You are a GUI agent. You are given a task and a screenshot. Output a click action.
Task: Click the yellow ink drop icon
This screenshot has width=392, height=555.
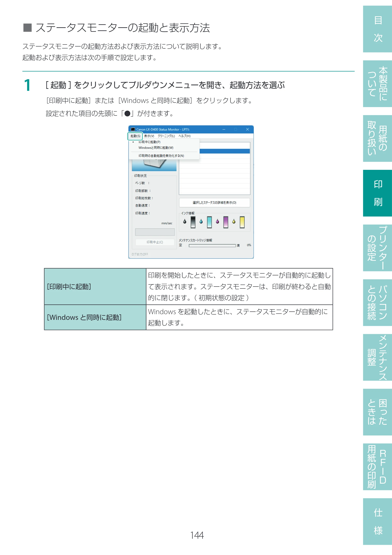[x=234, y=221]
